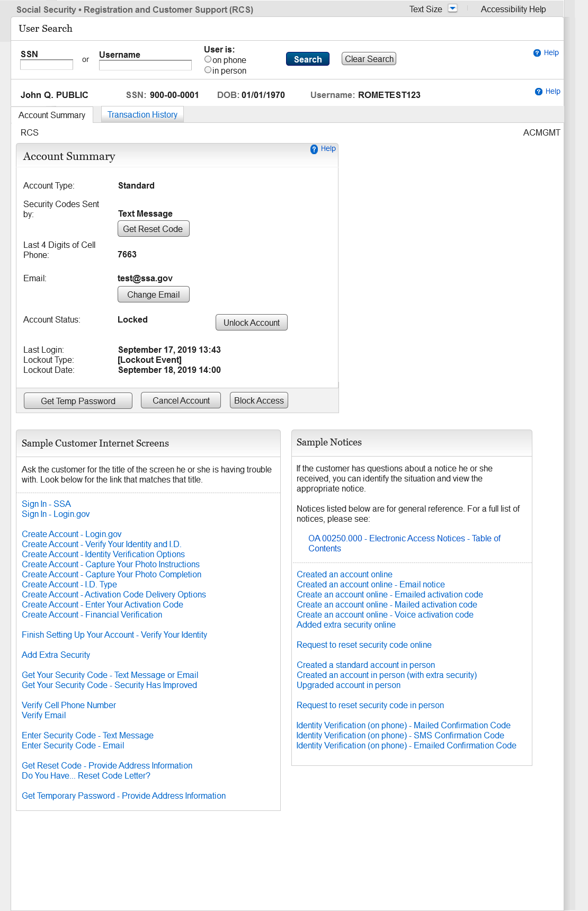Image resolution: width=588 pixels, height=911 pixels.
Task: Click the blue Search button
Action: click(308, 59)
